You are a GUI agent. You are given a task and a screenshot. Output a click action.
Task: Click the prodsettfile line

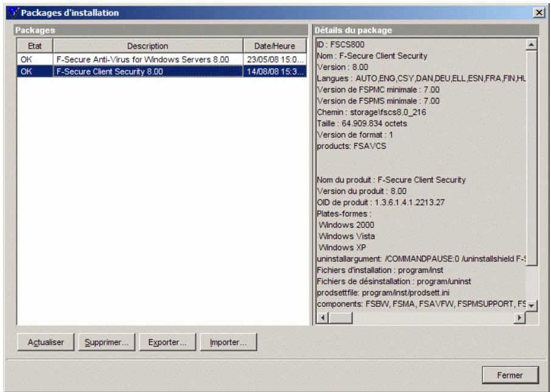click(383, 292)
